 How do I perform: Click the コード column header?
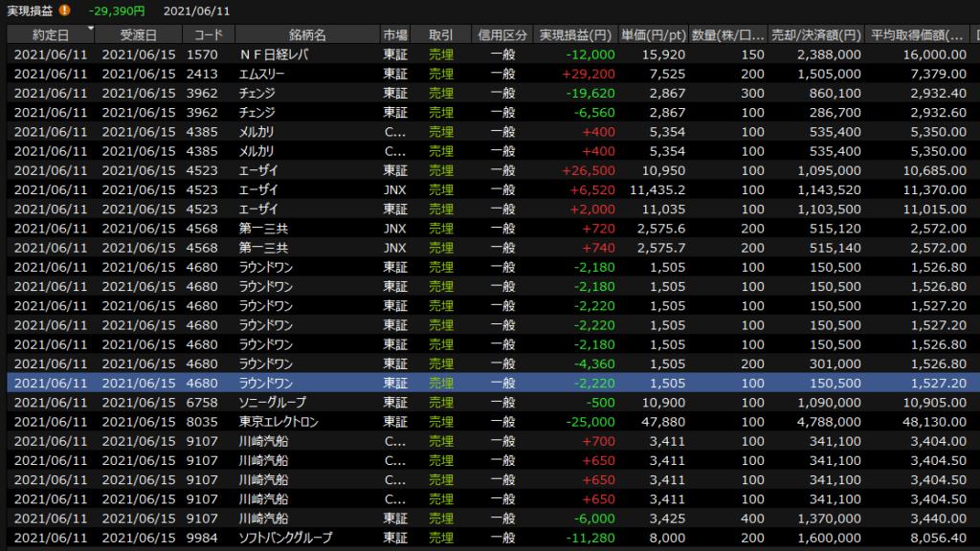click(x=208, y=34)
